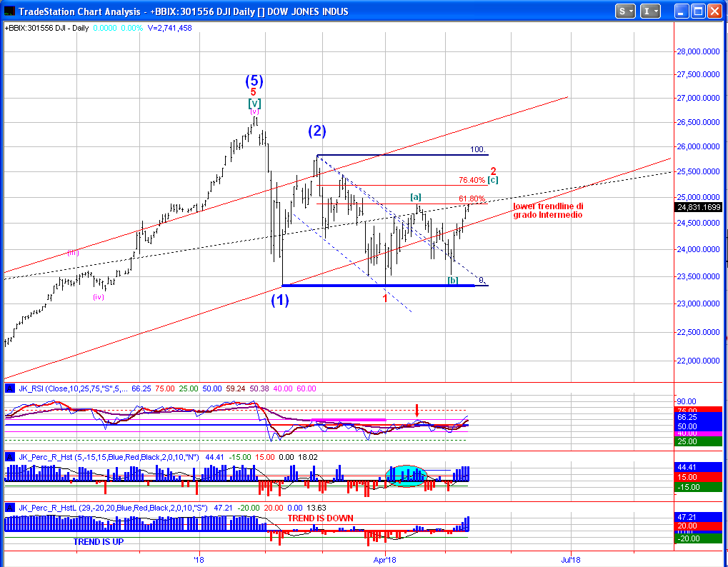728x567 pixels.
Task: Click the current price tag 24,831.1699
Action: [699, 207]
